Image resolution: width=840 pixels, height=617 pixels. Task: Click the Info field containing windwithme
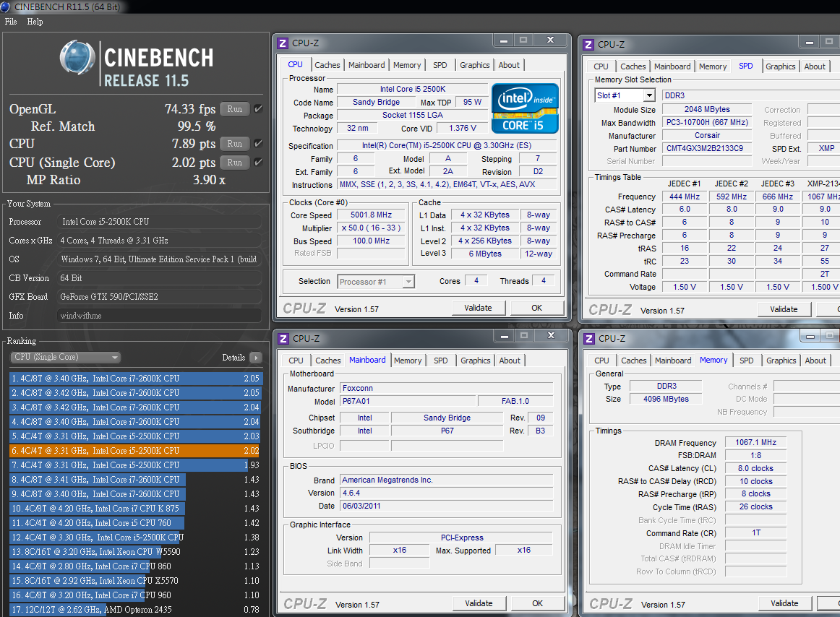159,316
